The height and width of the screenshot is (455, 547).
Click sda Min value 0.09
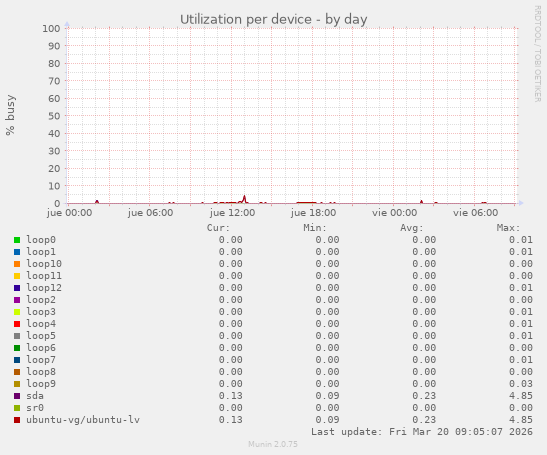[x=327, y=396]
